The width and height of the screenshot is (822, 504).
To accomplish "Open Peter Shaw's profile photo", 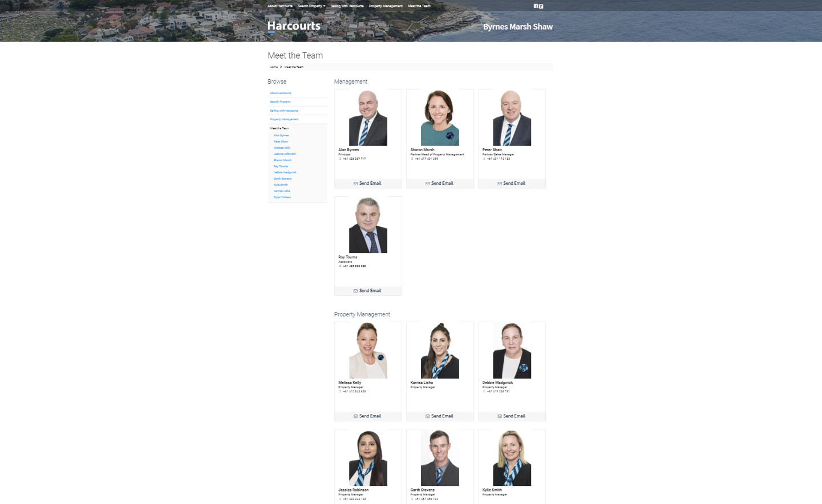I will (x=512, y=117).
